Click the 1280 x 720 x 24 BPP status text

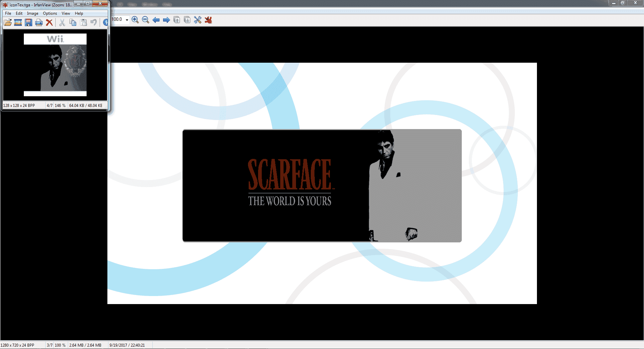(x=17, y=345)
